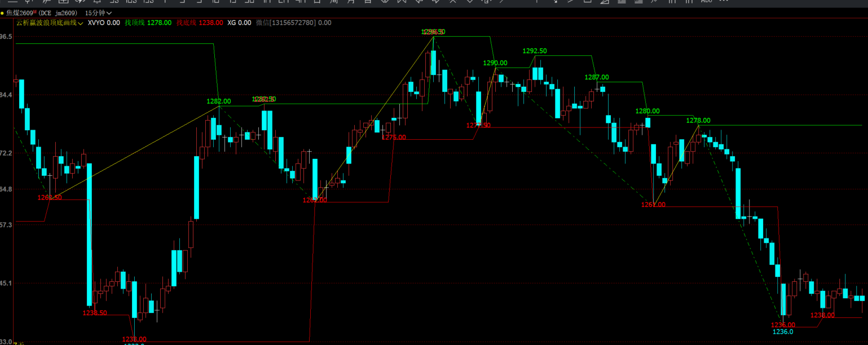Click the cyan 1236.0 price label
This screenshot has height=345, width=868.
tap(783, 332)
